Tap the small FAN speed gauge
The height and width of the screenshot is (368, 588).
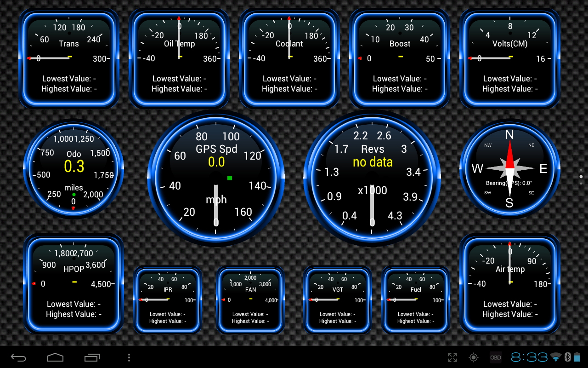click(x=250, y=299)
